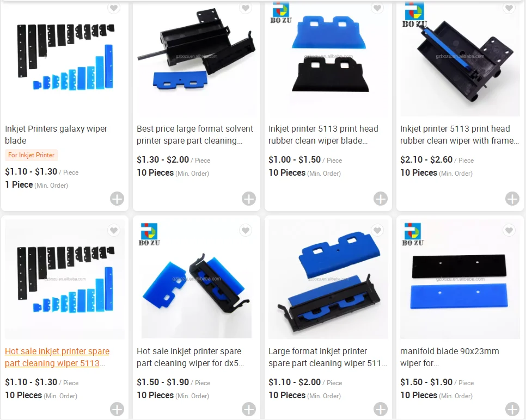Add 5113 rubber clean wiper blade to compare
The width and height of the screenshot is (526, 420).
click(381, 199)
